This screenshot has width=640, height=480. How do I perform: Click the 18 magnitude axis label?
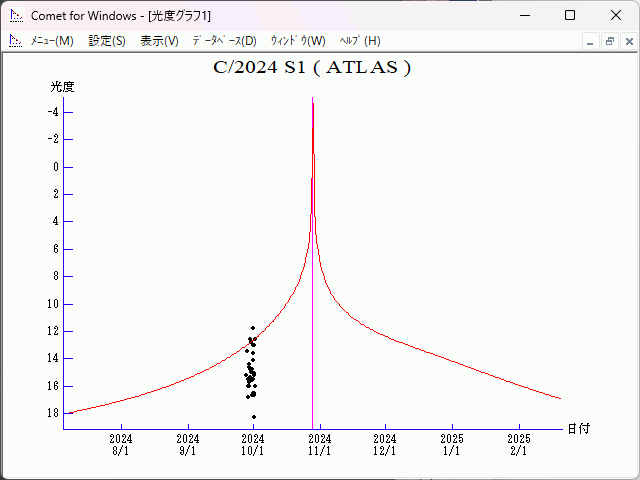tap(53, 413)
